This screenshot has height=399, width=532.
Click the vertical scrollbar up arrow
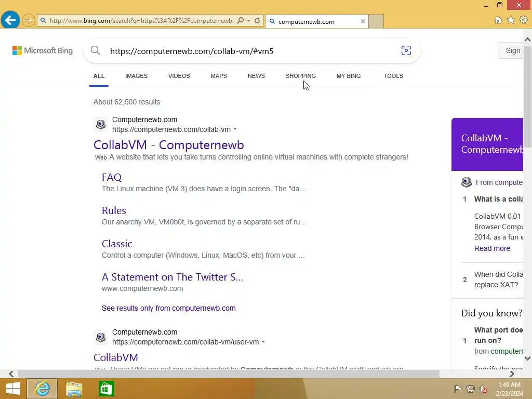pyautogui.click(x=528, y=40)
